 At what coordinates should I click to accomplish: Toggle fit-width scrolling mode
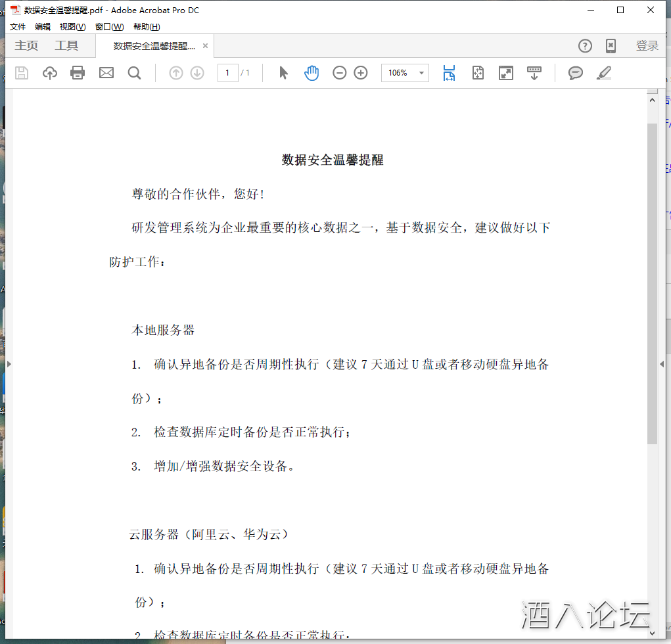click(x=449, y=73)
